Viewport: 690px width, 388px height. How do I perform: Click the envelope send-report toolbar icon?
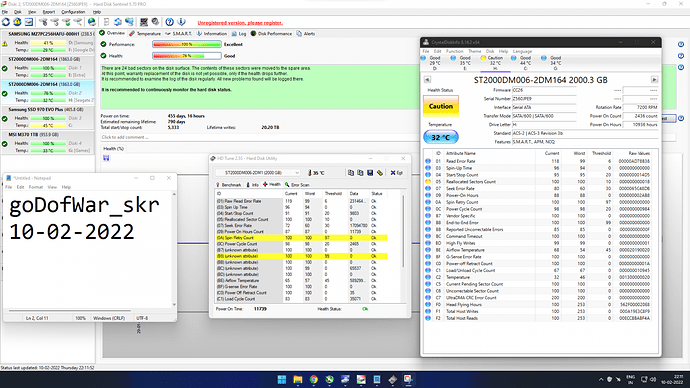coord(29,22)
